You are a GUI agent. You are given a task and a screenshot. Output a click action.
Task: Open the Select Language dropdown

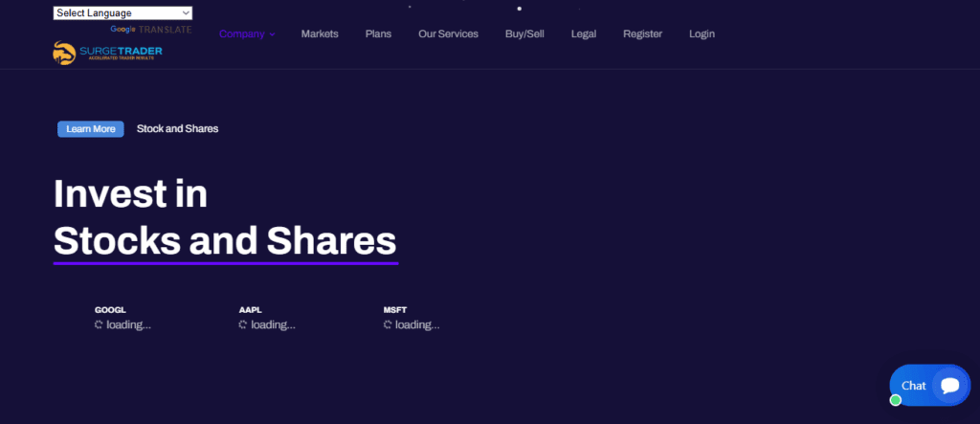point(122,13)
